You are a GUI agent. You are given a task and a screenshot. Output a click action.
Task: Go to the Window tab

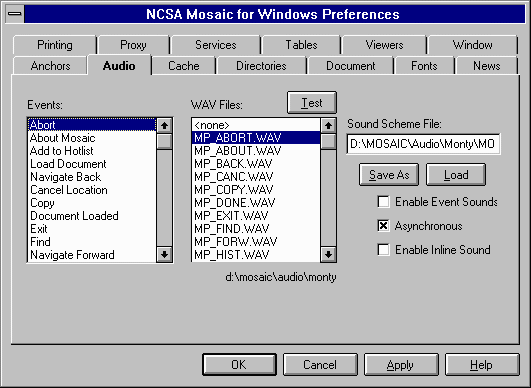[472, 45]
